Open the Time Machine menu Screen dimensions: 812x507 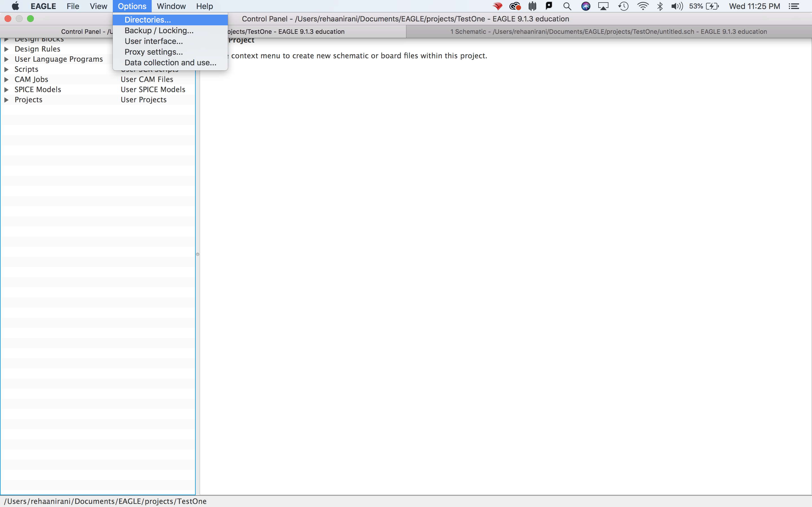pyautogui.click(x=623, y=6)
